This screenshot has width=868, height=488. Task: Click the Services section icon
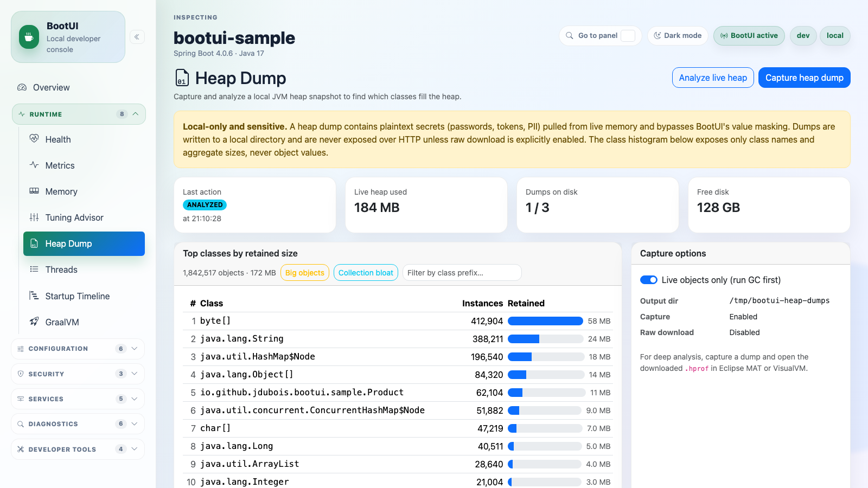coord(21,399)
